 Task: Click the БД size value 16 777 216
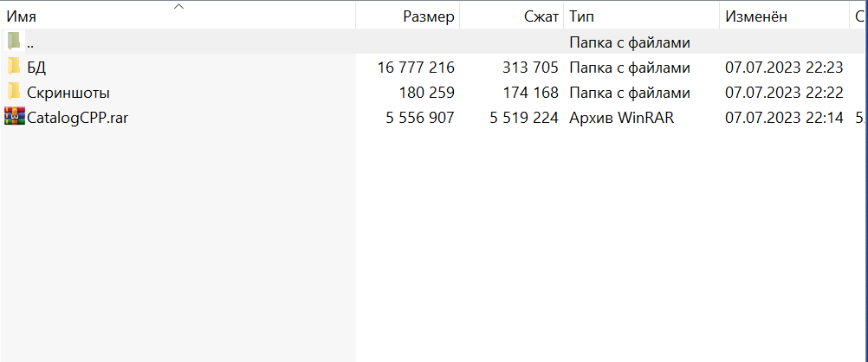click(417, 67)
